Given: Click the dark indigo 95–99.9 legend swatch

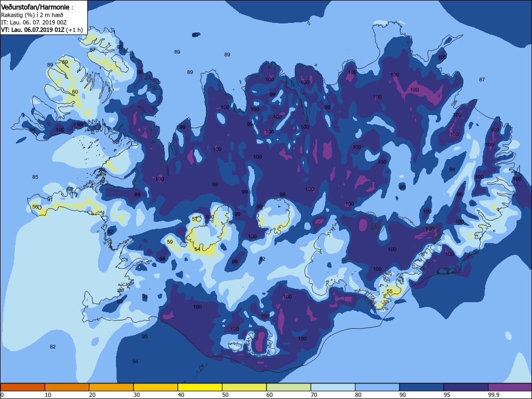Looking at the screenshot, I should (466, 387).
